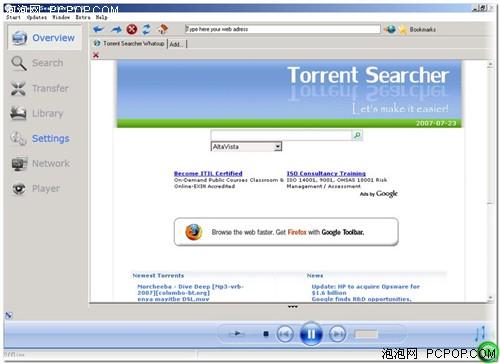Click the web address input field

coord(282,29)
